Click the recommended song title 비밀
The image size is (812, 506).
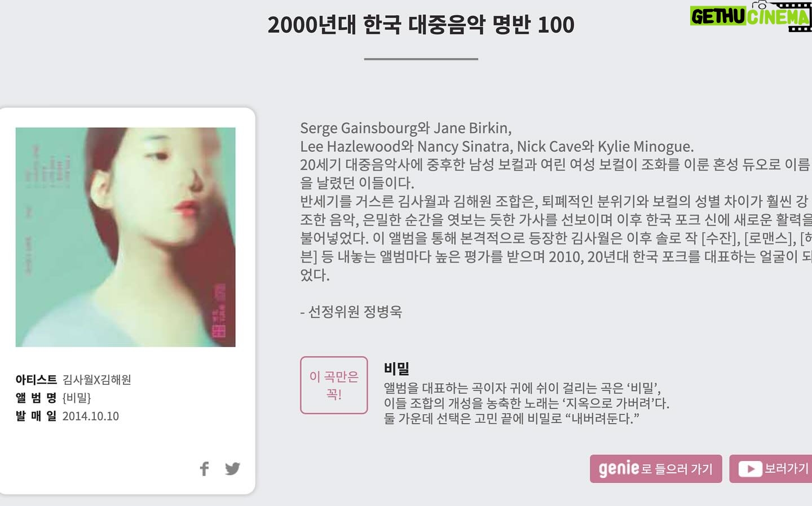pyautogui.click(x=396, y=369)
